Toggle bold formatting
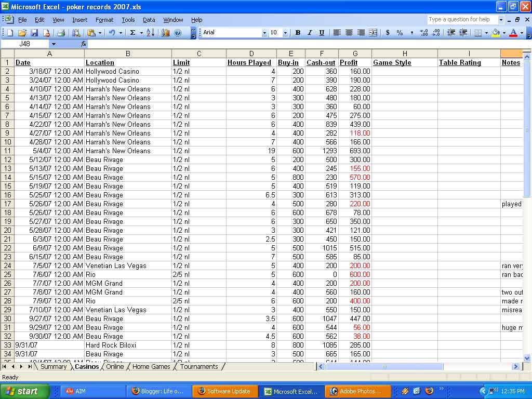 [298, 33]
